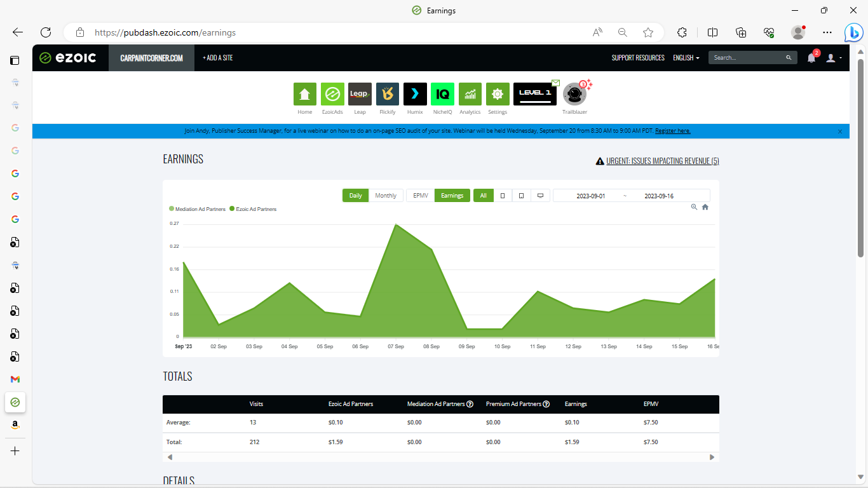Select the CARPAINTCORNER.COM site tab

(151, 58)
